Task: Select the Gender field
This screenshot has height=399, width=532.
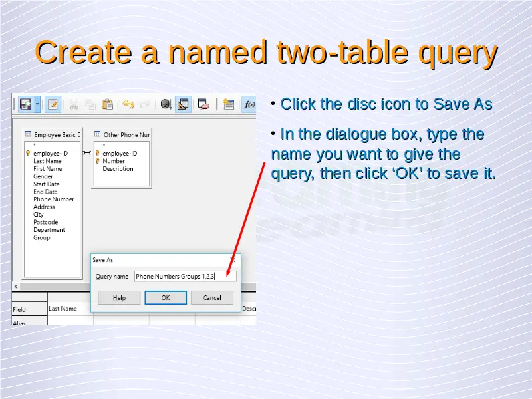Action: [43, 176]
